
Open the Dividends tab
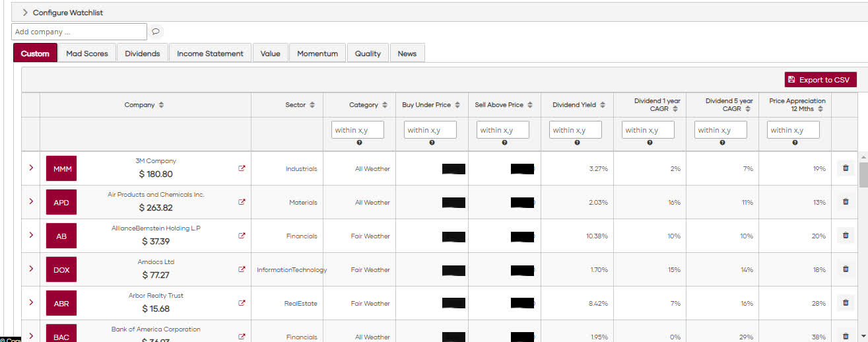point(143,53)
